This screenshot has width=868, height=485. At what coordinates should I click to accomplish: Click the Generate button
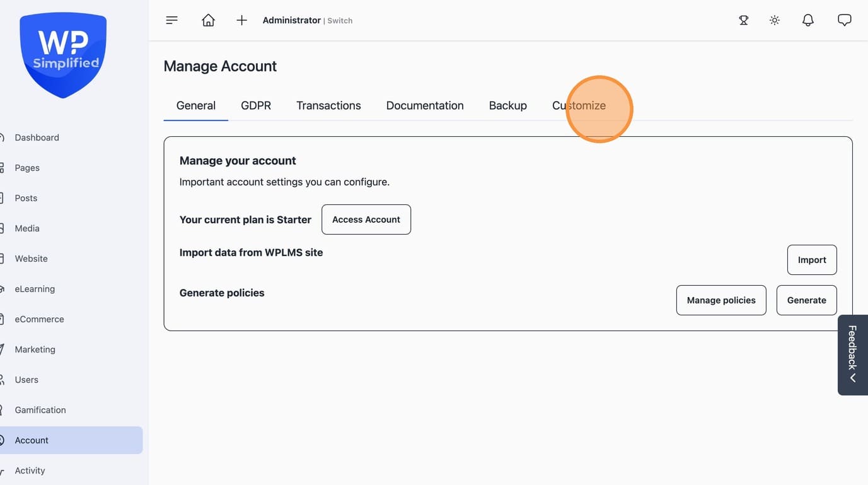[807, 300]
